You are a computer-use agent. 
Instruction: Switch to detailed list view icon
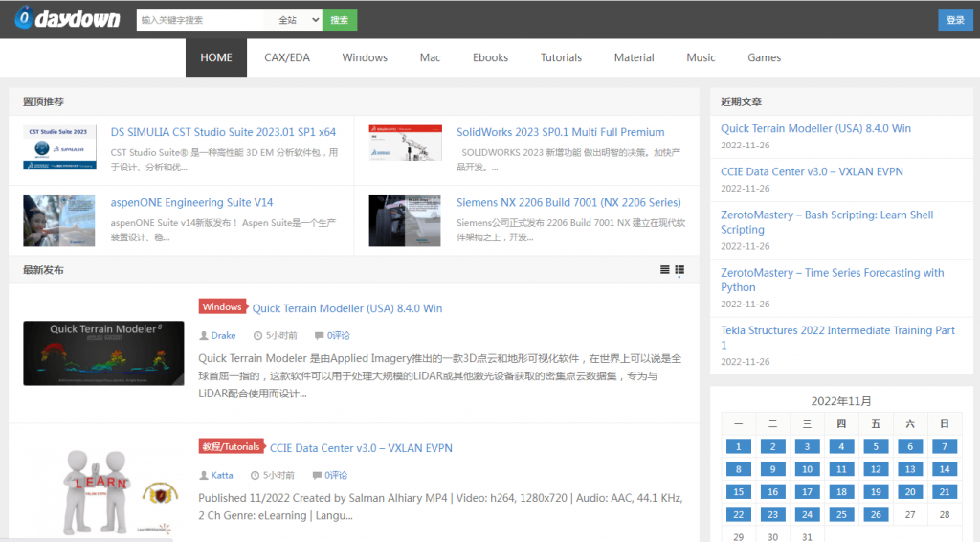click(679, 269)
